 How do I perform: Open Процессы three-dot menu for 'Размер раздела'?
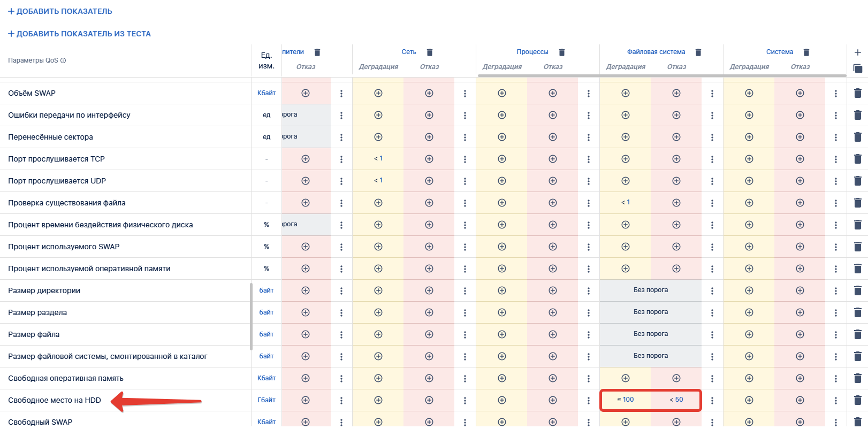click(588, 313)
